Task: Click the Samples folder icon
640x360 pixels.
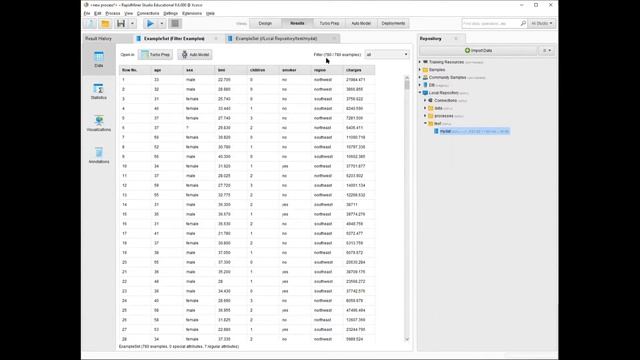Action: [425, 70]
